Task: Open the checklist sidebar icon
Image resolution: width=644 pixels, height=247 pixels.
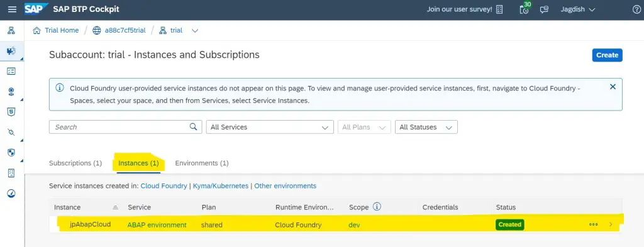Action: [x=11, y=72]
